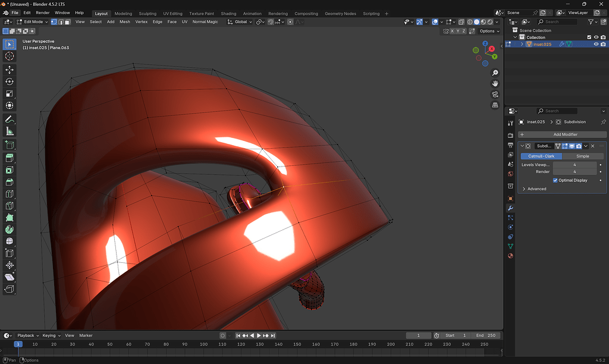This screenshot has height=364, width=609.
Task: Select Catmull-Clark subdivision type
Action: click(x=541, y=156)
